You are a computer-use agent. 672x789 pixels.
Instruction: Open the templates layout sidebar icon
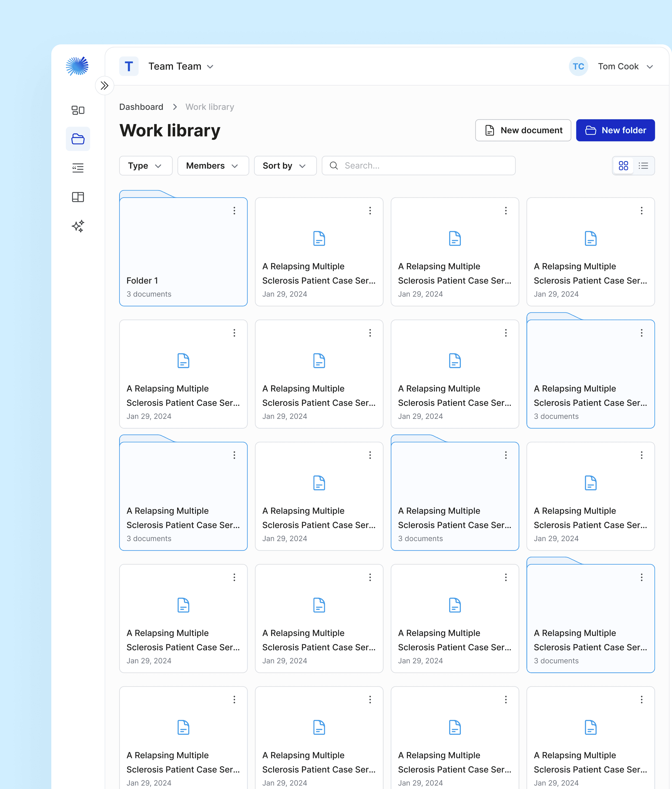coord(78,197)
